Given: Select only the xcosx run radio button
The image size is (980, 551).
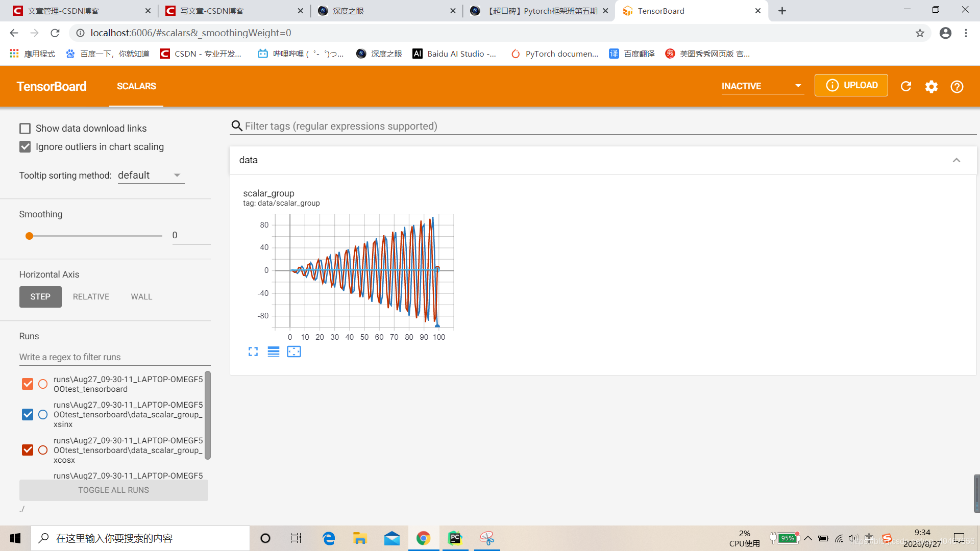Looking at the screenshot, I should (43, 450).
